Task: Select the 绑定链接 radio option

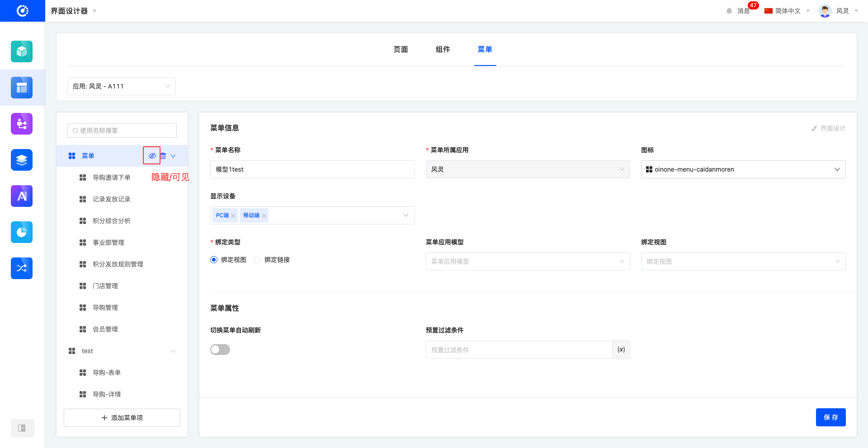Action: click(x=258, y=260)
